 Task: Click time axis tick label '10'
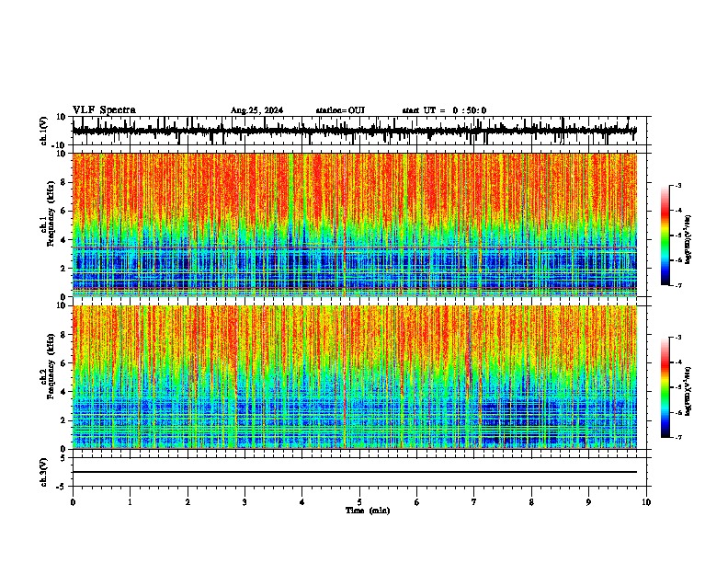pos(646,502)
